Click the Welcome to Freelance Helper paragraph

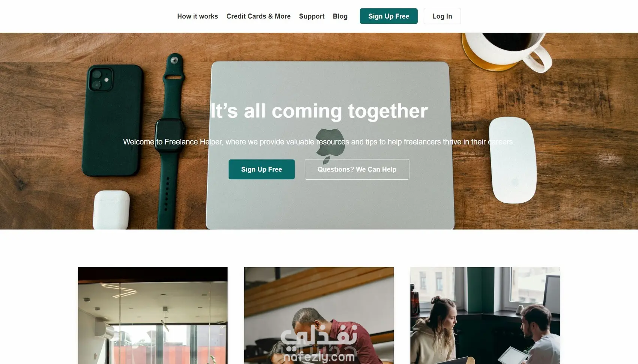[x=319, y=142]
